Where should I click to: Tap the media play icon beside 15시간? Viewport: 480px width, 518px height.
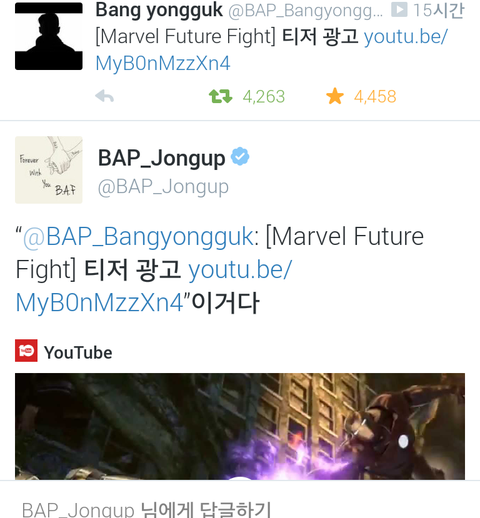click(399, 10)
